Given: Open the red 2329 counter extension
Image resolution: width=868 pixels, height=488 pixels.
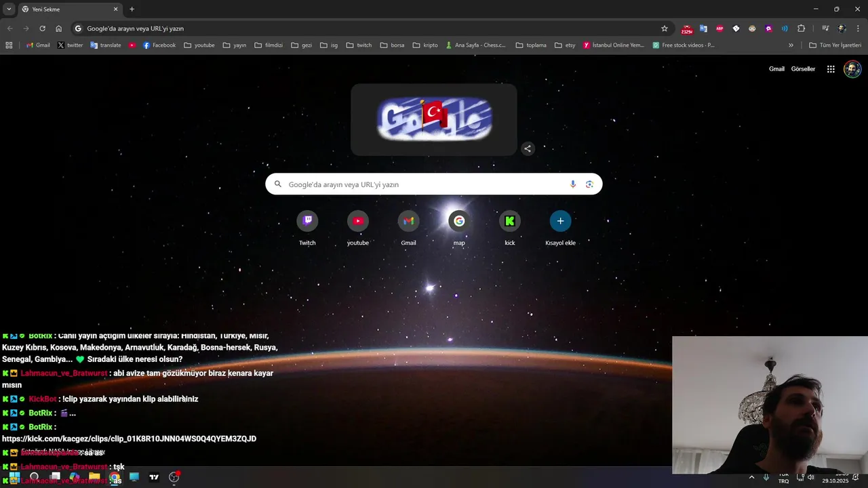Looking at the screenshot, I should (687, 29).
